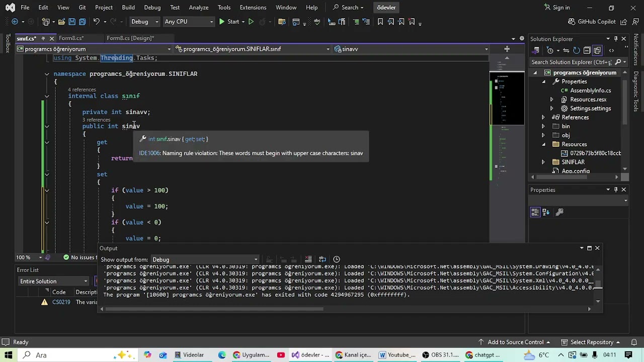Undo the last edit with the Undo icon

pos(96,22)
